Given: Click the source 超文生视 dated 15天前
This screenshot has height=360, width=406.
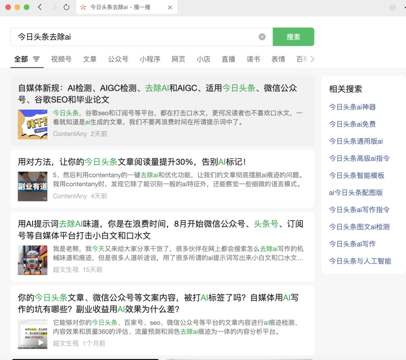Looking at the screenshot, I should pyautogui.click(x=66, y=270).
